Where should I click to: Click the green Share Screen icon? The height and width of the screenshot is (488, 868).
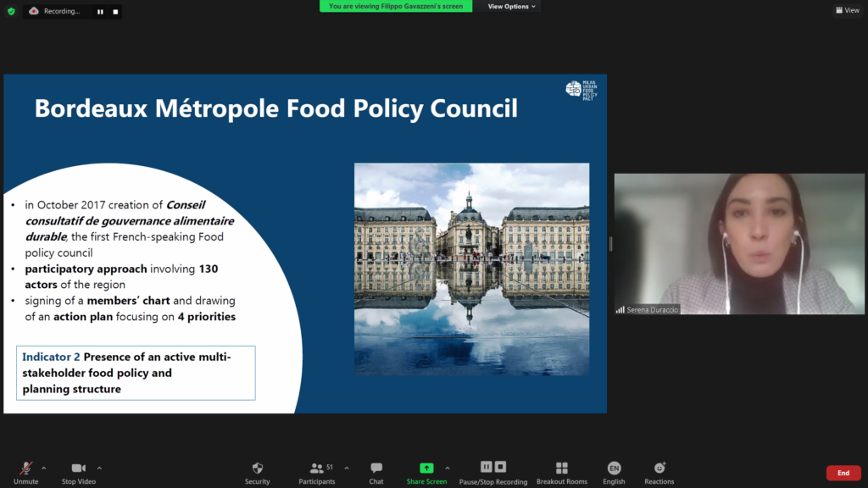(426, 468)
